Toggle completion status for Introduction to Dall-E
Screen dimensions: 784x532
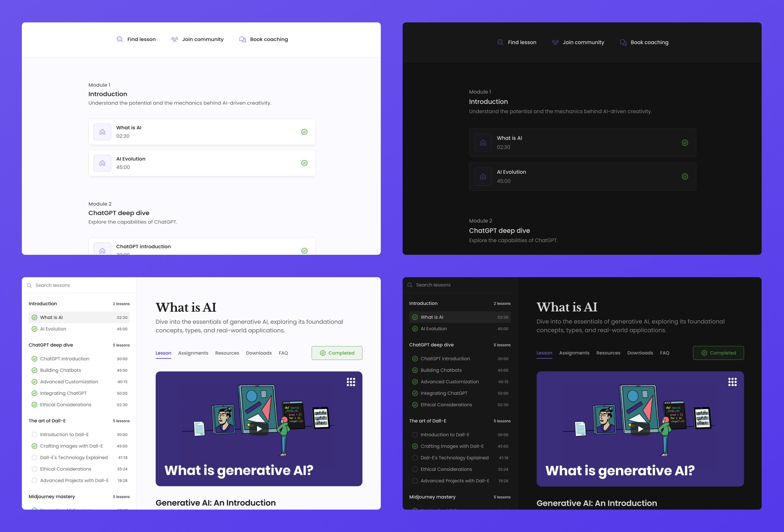34,435
